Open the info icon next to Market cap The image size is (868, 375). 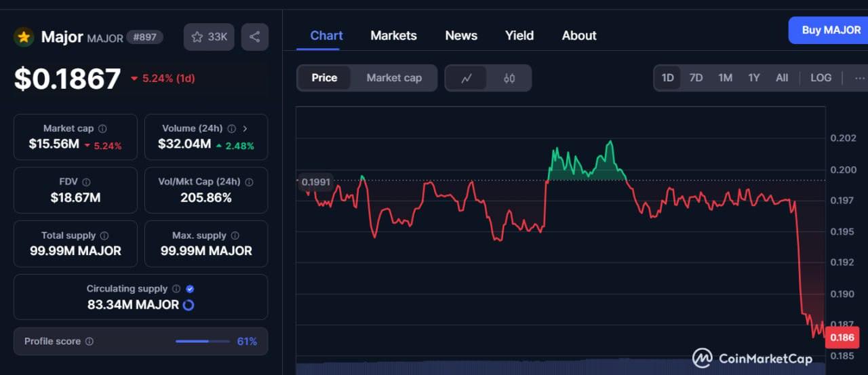102,128
